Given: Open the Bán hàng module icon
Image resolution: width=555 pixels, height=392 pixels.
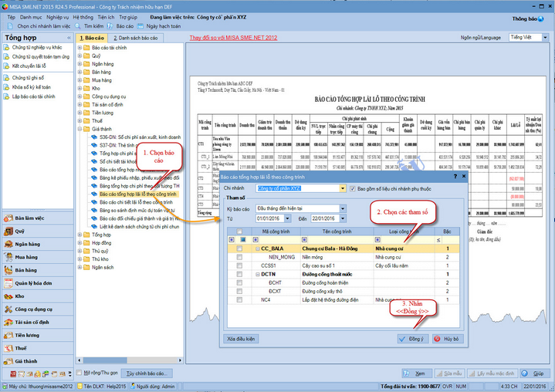Looking at the screenshot, I should [x=8, y=270].
